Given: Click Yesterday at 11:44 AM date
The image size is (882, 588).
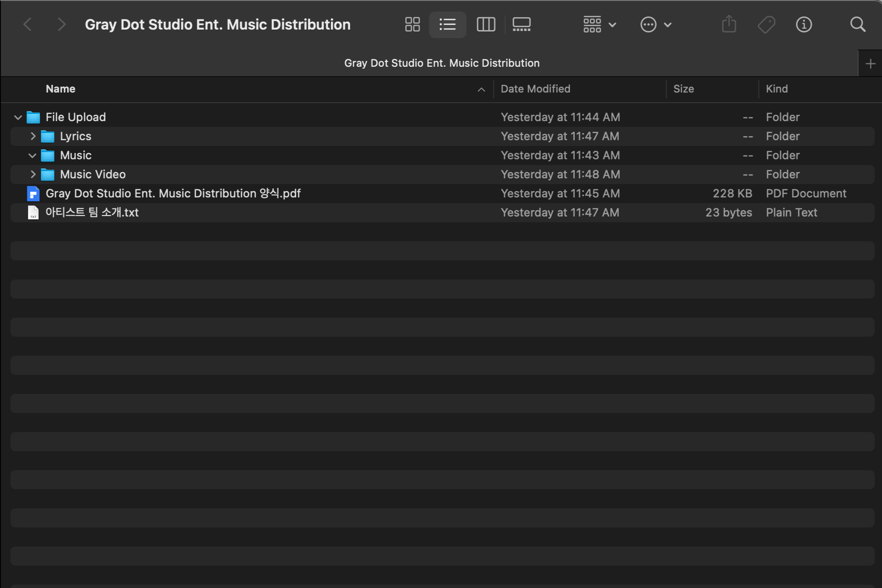Looking at the screenshot, I should coord(560,117).
